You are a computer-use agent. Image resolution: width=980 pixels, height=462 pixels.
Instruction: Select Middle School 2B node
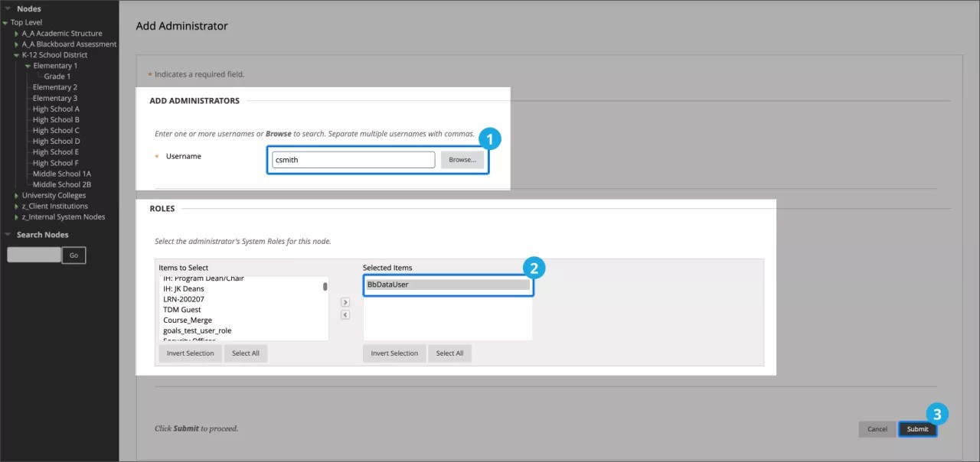(60, 184)
